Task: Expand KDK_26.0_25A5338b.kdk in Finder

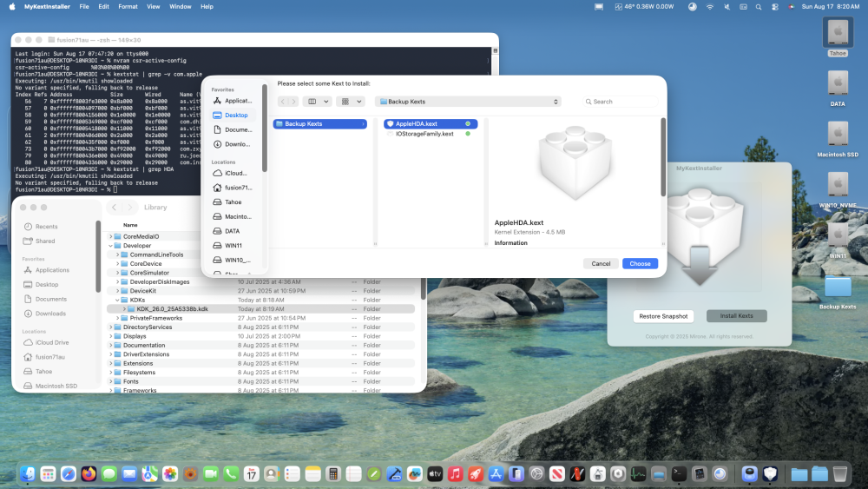Action: click(x=124, y=309)
